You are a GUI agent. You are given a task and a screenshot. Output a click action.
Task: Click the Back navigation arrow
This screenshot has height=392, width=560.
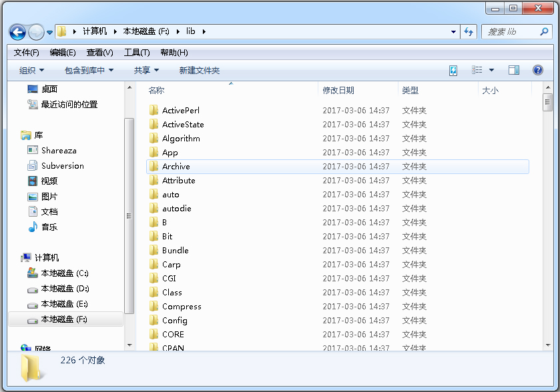(18, 31)
